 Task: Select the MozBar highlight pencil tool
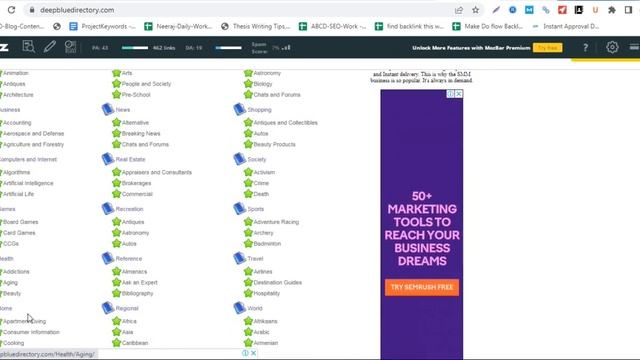coord(49,47)
